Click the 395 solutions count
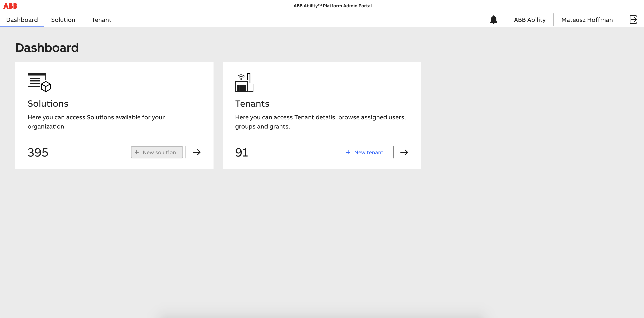Screen dimensions: 644x318 (x=38, y=152)
